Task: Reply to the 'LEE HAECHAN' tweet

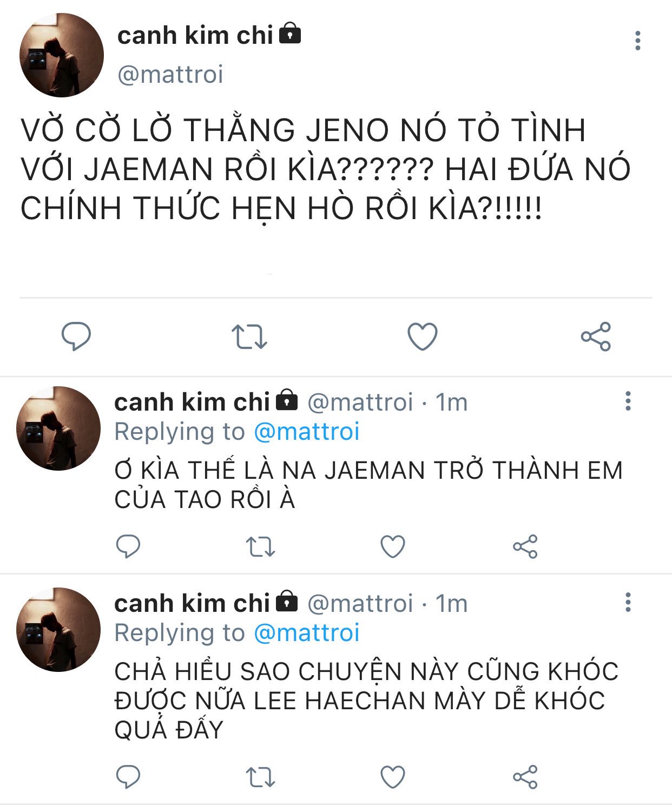Action: point(128,777)
